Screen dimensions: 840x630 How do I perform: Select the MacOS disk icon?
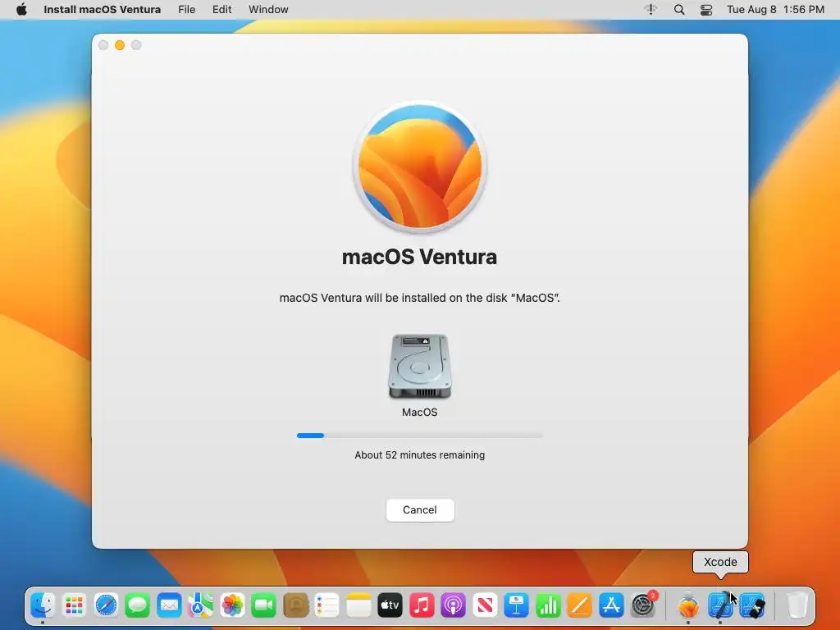click(x=420, y=367)
